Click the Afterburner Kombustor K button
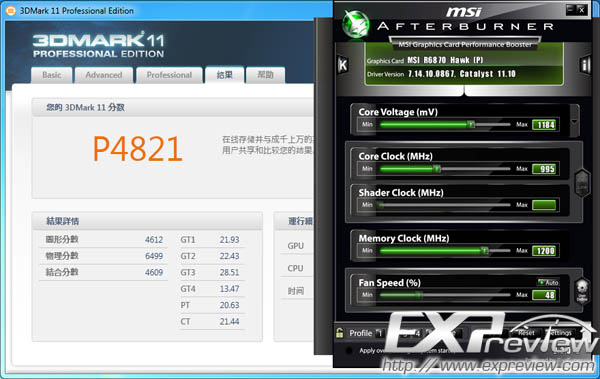Screen dimensions: 600x379 click(343, 65)
